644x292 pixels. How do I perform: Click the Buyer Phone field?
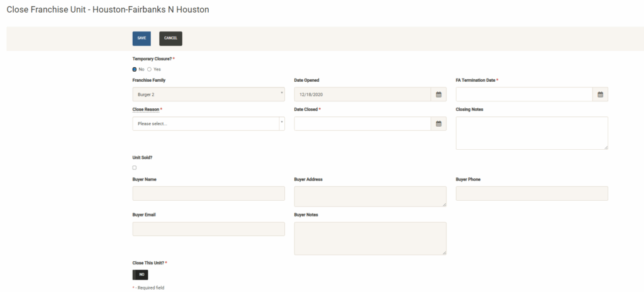point(531,193)
